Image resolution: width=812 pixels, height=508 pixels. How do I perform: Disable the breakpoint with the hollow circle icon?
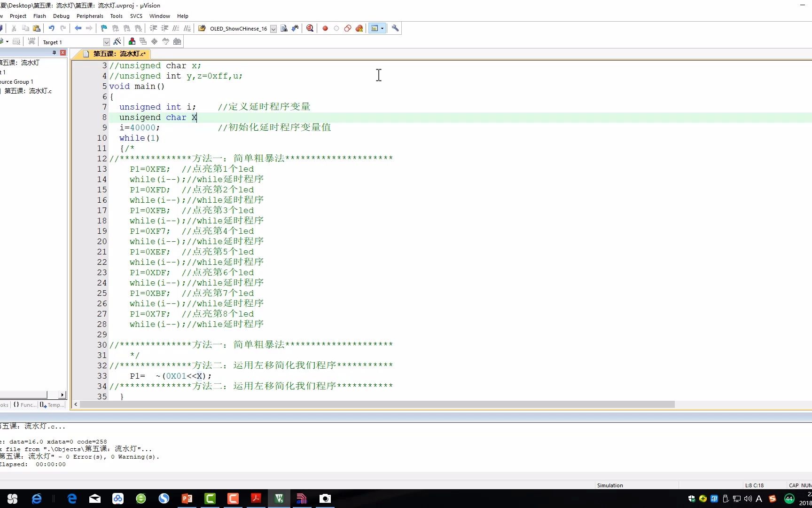[336, 28]
